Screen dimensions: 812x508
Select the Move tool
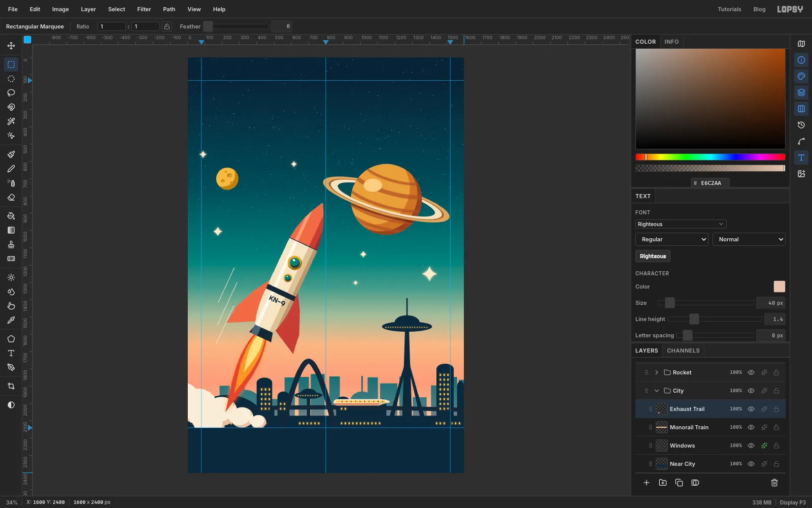tap(11, 46)
